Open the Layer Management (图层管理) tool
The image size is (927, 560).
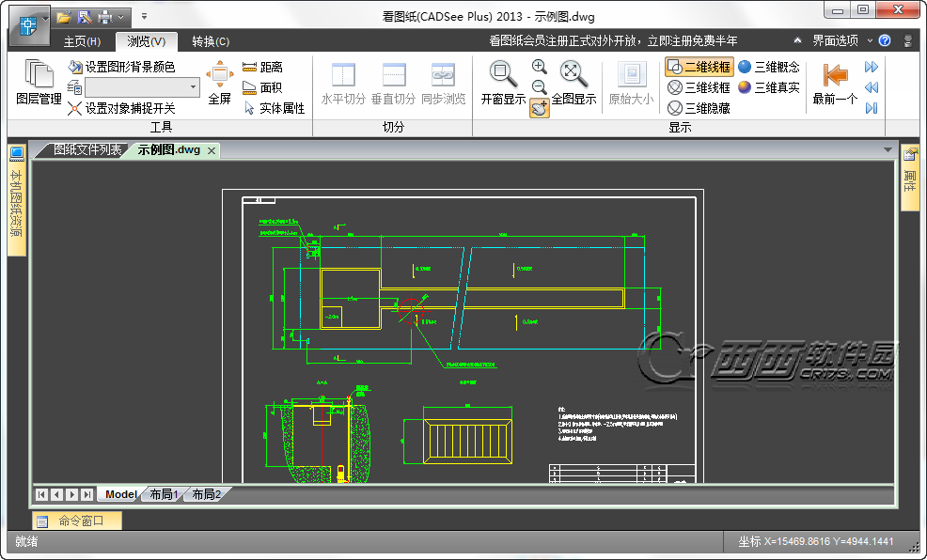click(39, 83)
